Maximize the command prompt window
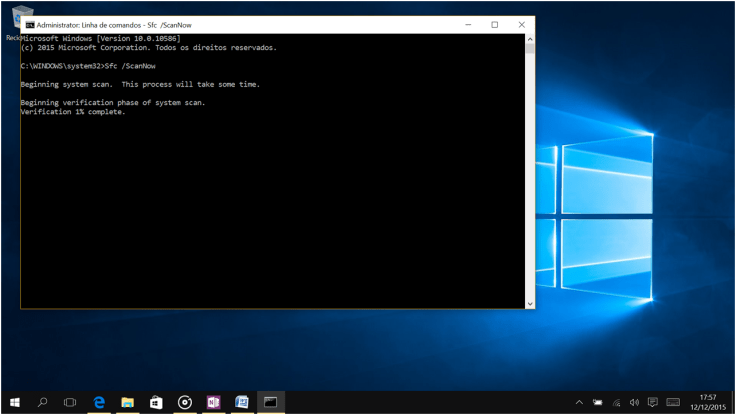 point(494,24)
